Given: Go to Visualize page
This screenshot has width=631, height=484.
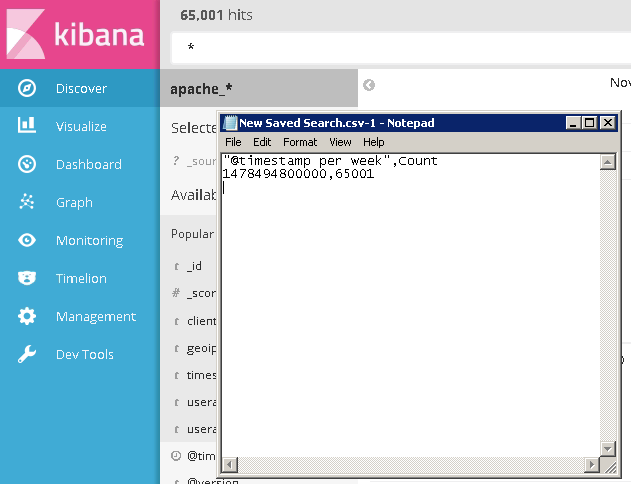Looking at the screenshot, I should [81, 126].
